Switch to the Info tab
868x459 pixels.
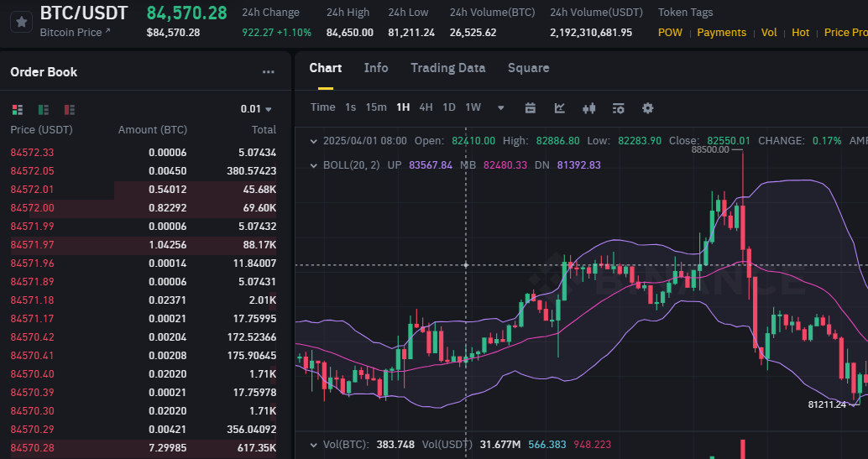click(x=376, y=68)
